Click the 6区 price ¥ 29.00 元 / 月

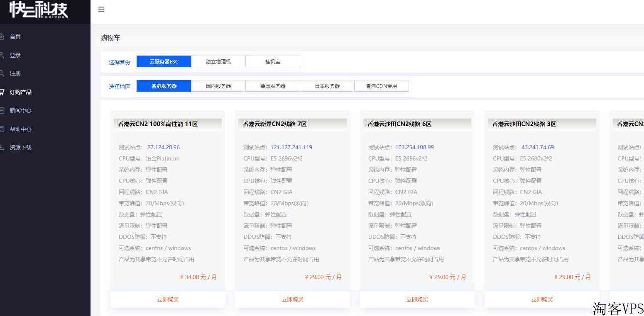pyautogui.click(x=448, y=277)
